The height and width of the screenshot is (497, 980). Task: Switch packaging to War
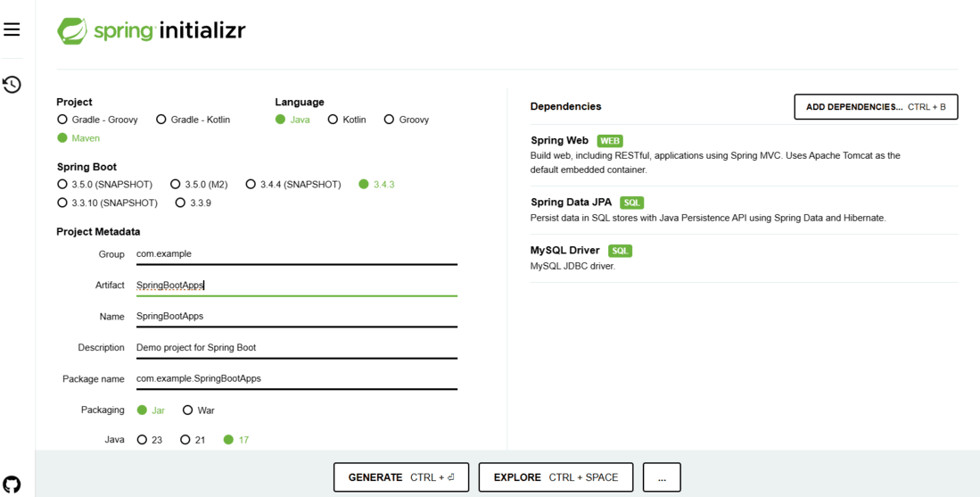[x=199, y=410]
